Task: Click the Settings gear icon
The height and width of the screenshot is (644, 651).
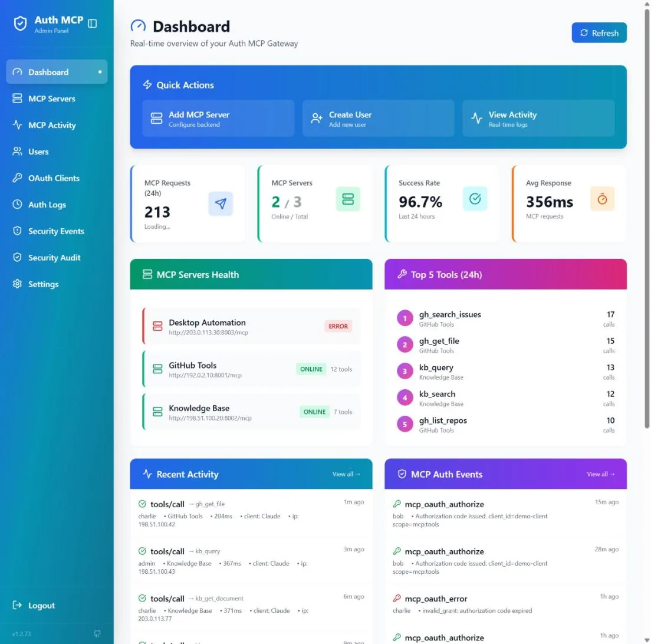Action: tap(17, 284)
